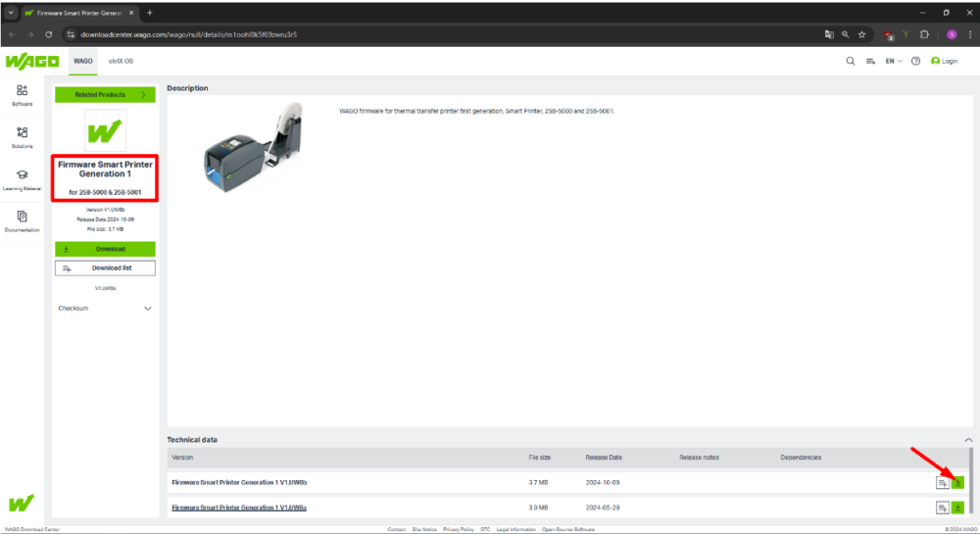Open the EN language dropdown
Viewport: 980px width, 534px height.
pos(894,61)
